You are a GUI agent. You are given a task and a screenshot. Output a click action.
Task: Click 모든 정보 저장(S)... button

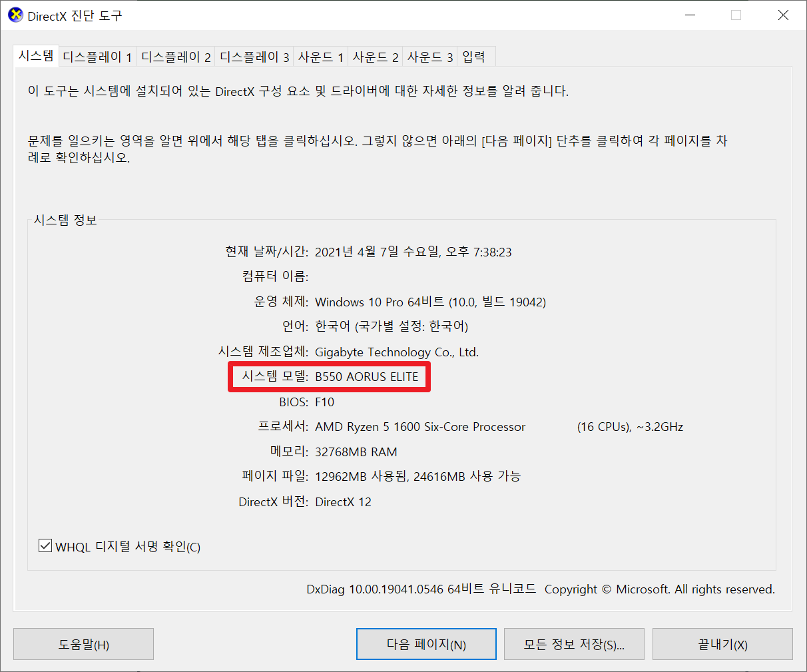click(x=574, y=644)
